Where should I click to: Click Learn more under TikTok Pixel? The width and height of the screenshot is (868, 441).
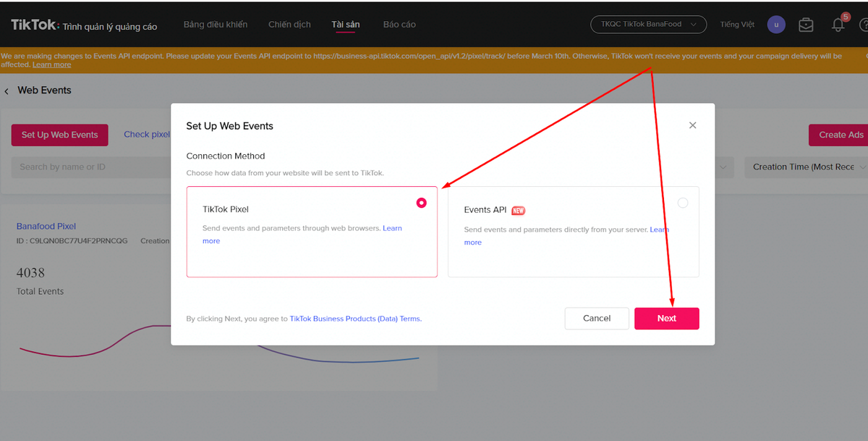click(392, 229)
